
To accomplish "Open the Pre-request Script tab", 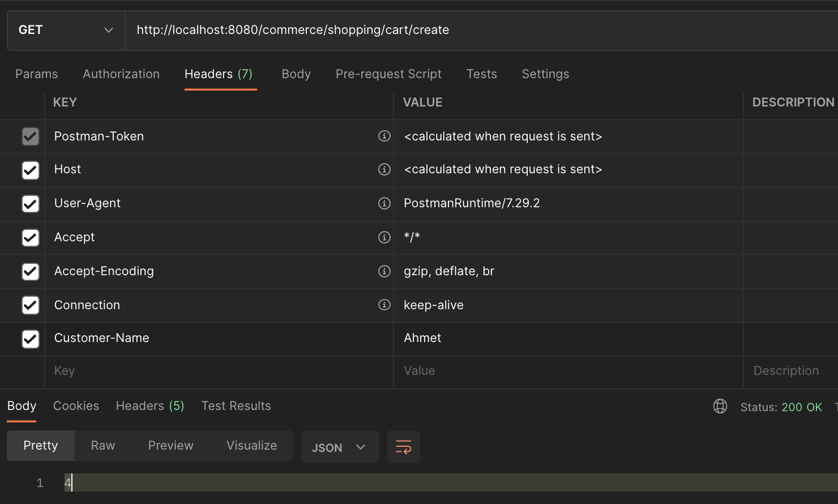I will click(x=388, y=74).
